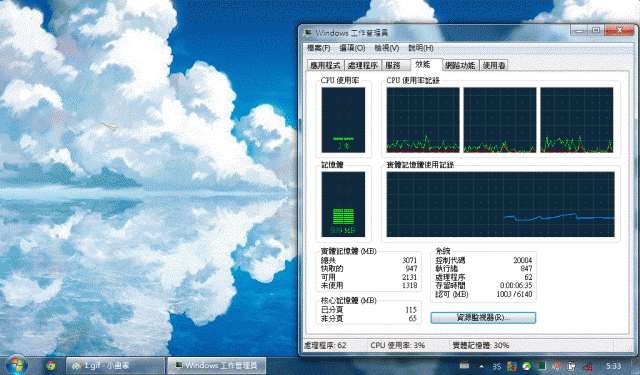Click the 實體記憶體使用記錄 graph
Screen dimensions: 640x375
(x=500, y=204)
